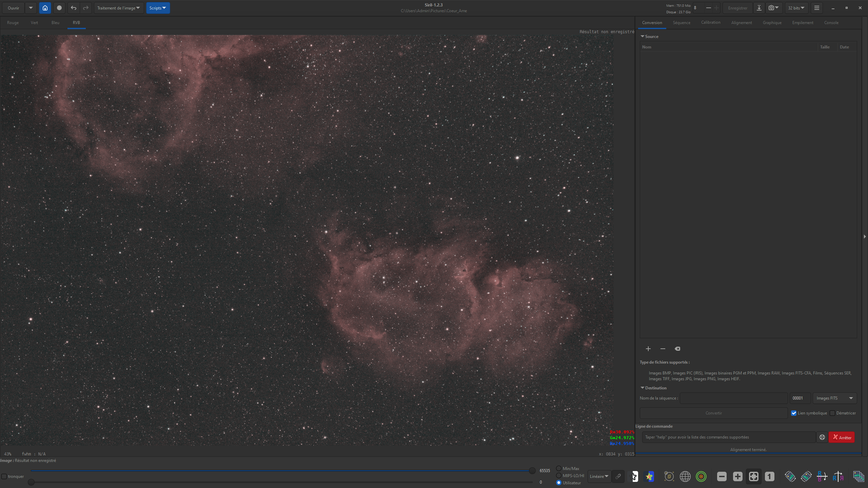Remove selected source file with minus
The width and height of the screenshot is (868, 488).
pos(663,349)
